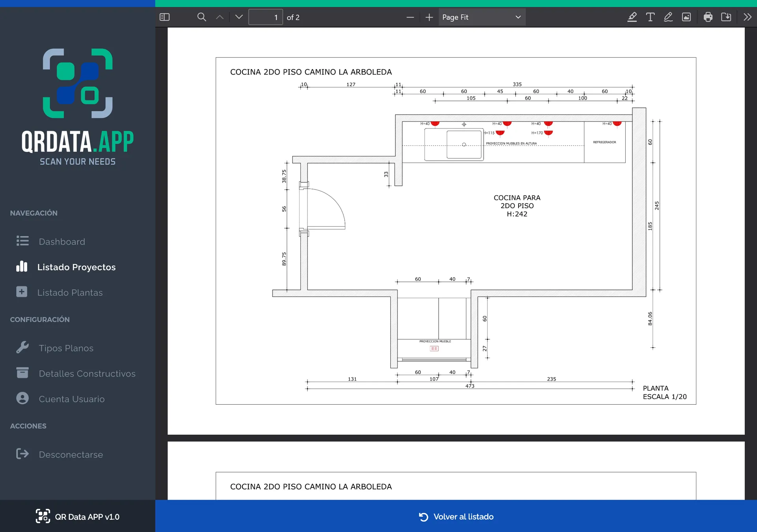757x532 pixels.
Task: Open Listado Plantas menu item
Action: pos(70,292)
